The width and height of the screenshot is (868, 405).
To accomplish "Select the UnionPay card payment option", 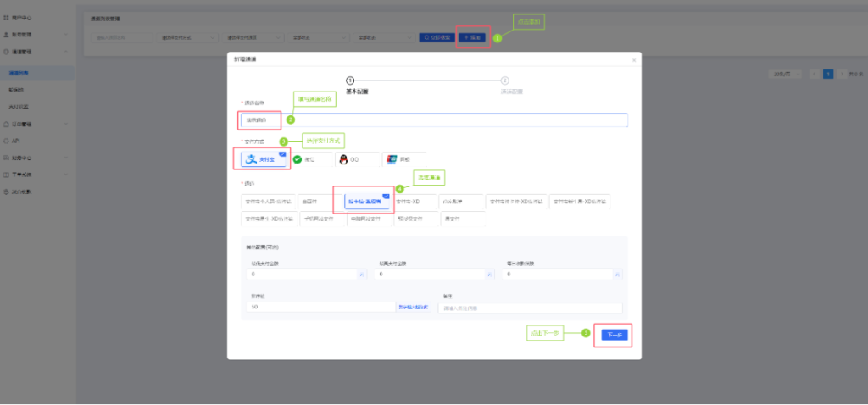I will coord(391,158).
